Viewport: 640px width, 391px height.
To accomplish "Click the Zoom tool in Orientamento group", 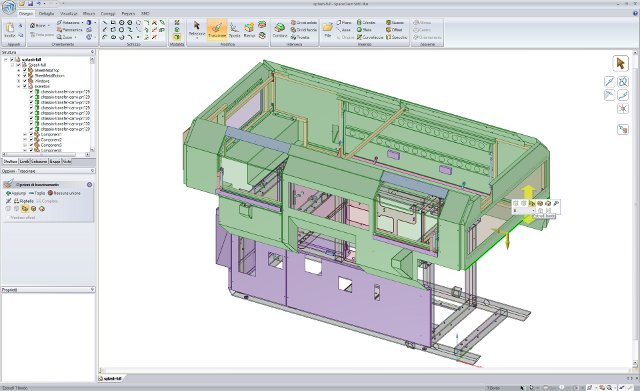I will (64, 37).
